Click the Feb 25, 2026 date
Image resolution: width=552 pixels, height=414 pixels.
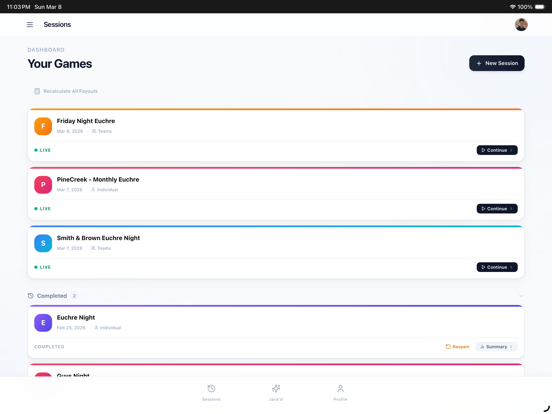click(71, 328)
